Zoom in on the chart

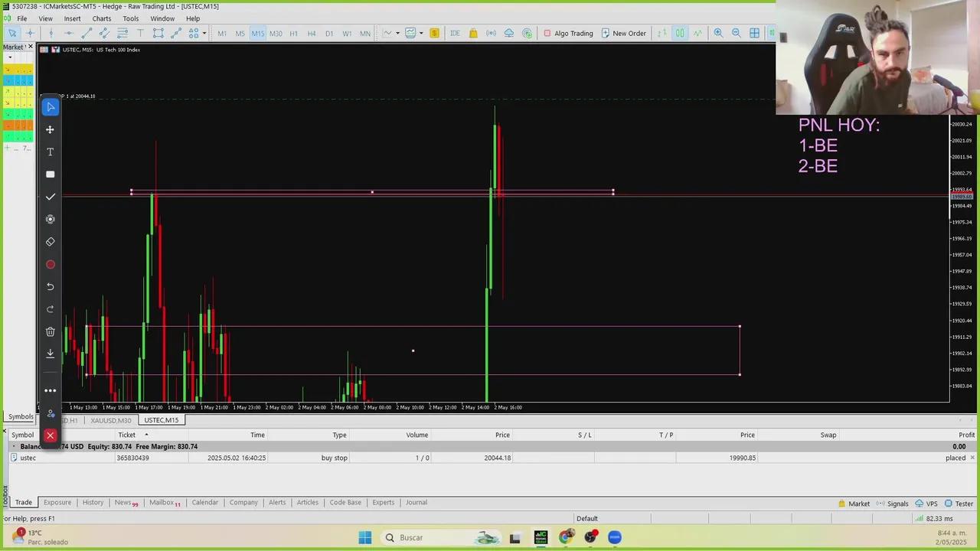click(x=718, y=33)
